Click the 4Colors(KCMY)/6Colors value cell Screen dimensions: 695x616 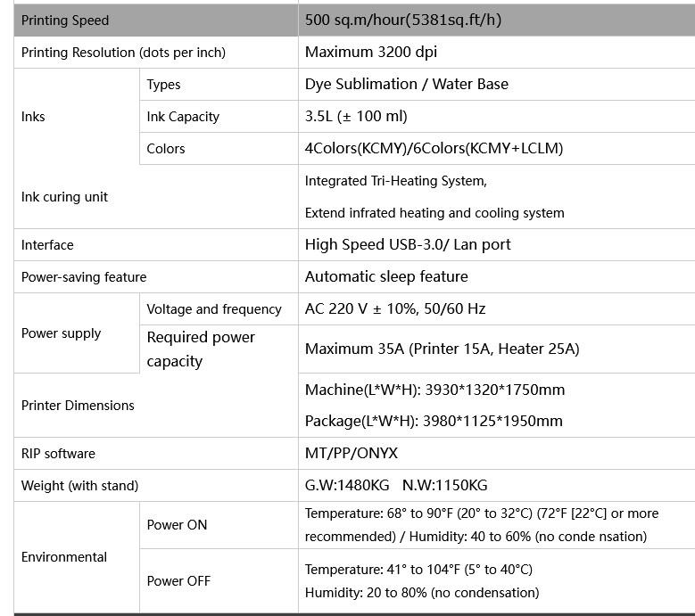click(x=496, y=148)
